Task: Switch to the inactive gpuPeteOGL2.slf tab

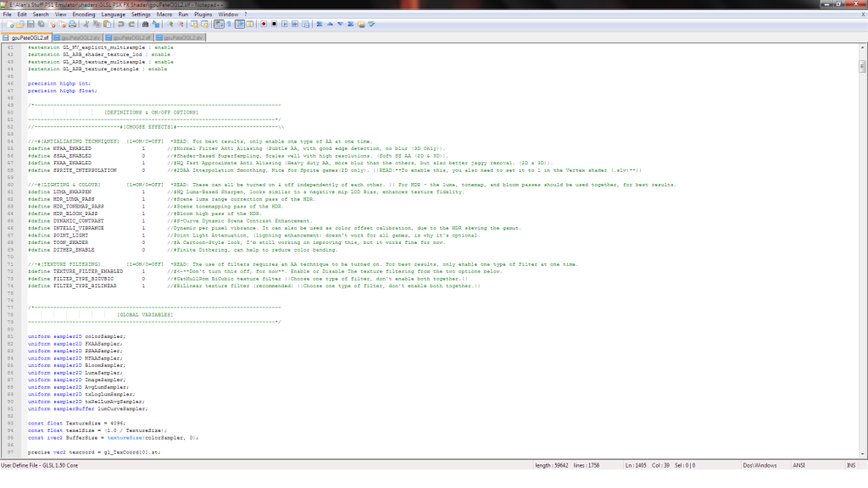Action: pyautogui.click(x=129, y=37)
